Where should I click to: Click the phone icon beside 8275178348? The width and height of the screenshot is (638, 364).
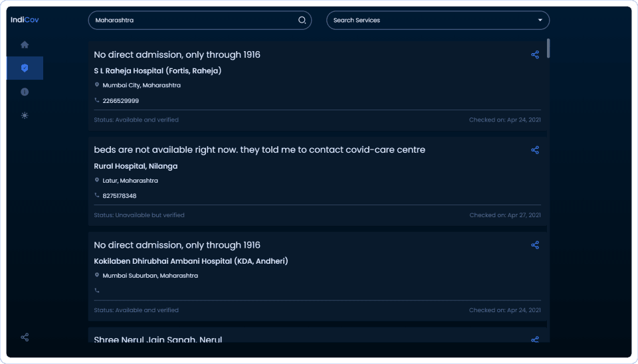point(97,195)
